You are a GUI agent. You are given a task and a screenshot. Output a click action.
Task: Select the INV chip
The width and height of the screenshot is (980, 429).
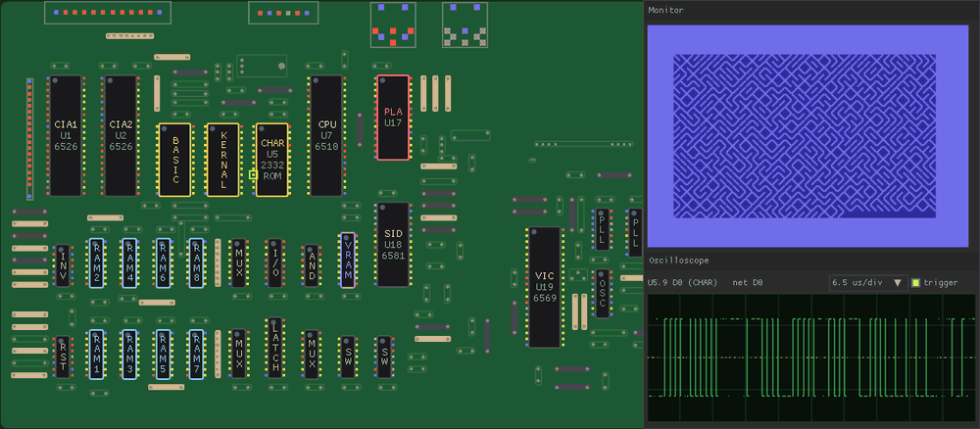[x=63, y=265]
